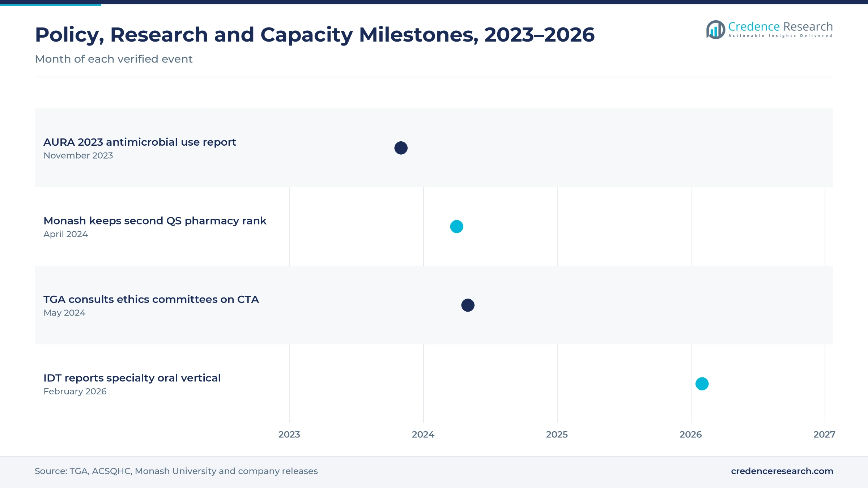Select the IDT February 2026 marker dot
Screen dimensions: 868x488
pyautogui.click(x=702, y=384)
